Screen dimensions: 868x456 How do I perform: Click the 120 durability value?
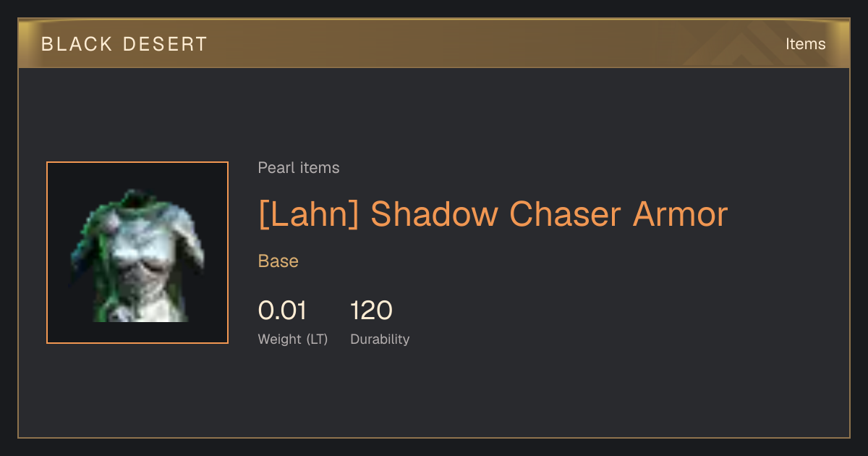tap(371, 311)
